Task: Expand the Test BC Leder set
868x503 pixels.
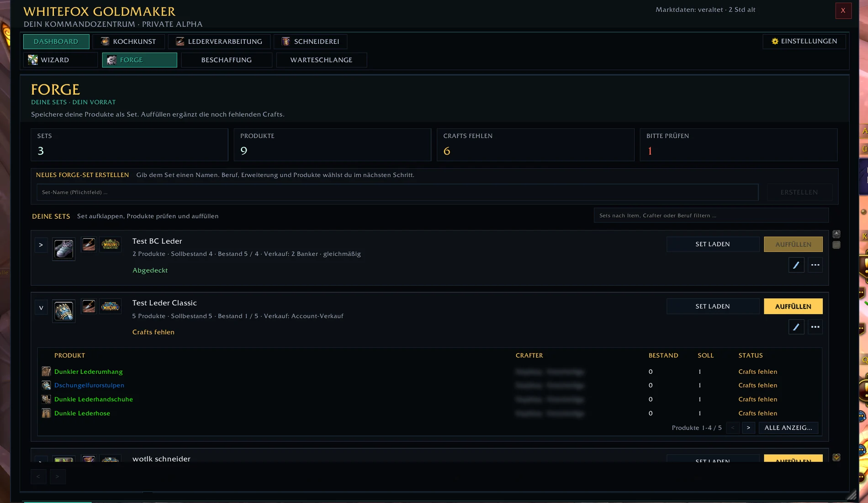Action: (x=41, y=245)
